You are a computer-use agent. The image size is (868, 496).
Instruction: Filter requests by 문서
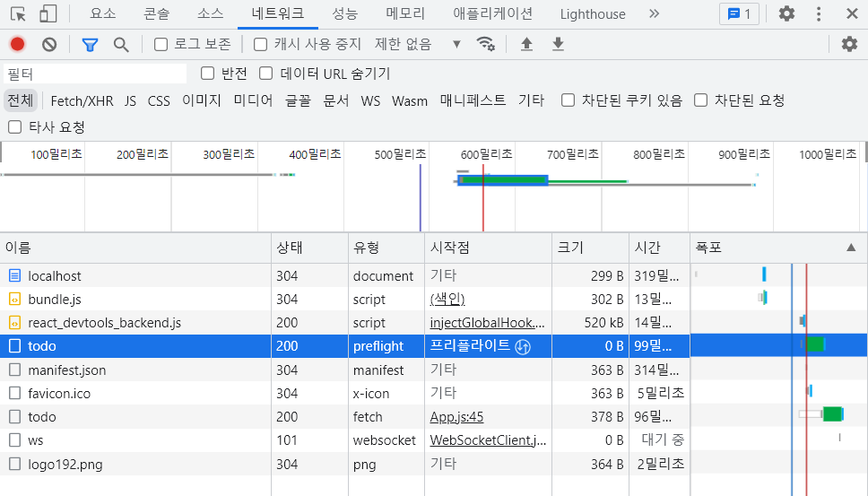click(336, 100)
